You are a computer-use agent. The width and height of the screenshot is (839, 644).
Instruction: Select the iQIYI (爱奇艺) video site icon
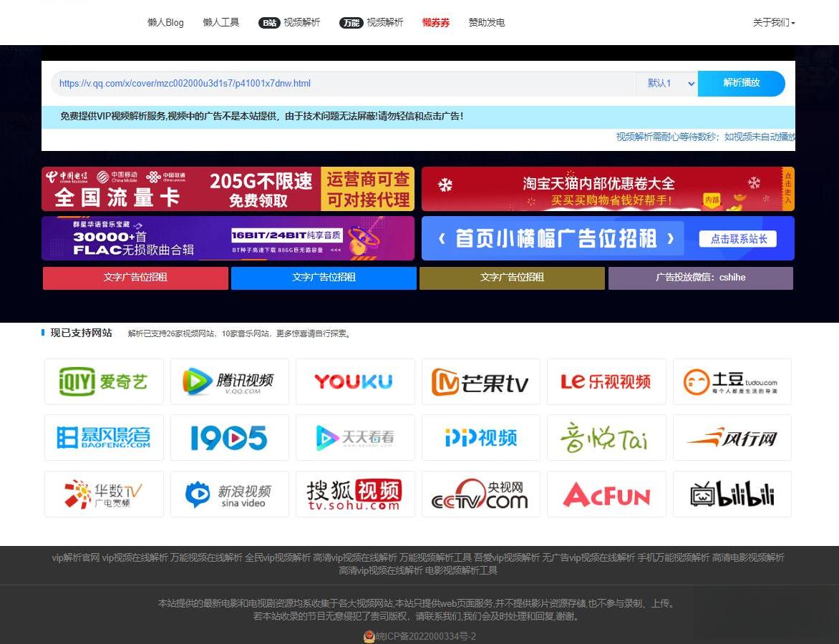pyautogui.click(x=104, y=381)
